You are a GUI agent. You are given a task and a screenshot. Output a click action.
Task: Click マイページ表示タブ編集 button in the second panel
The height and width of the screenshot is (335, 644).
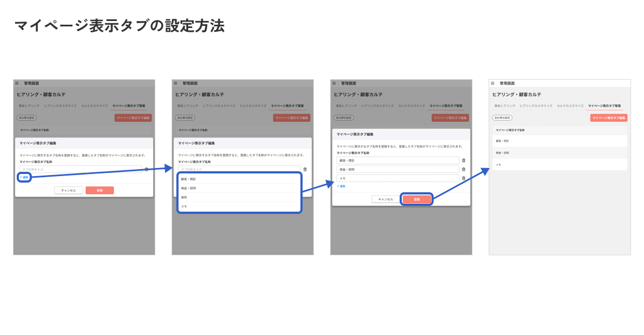(292, 117)
